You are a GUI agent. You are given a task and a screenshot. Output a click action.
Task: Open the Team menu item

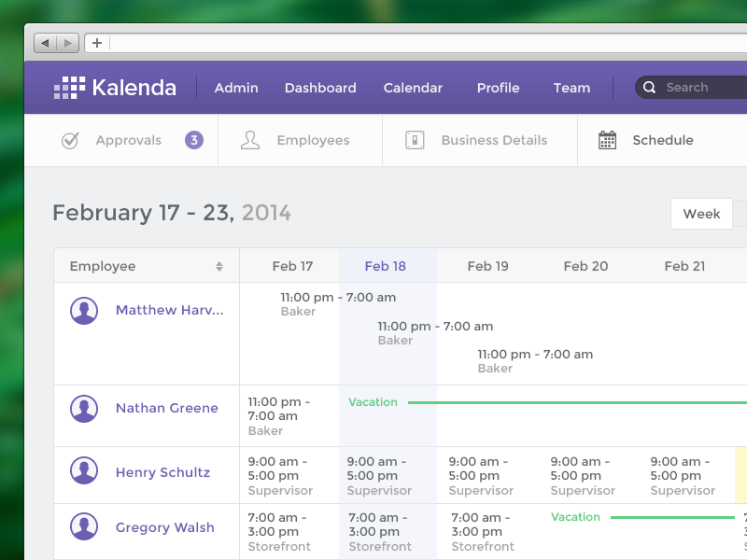571,88
